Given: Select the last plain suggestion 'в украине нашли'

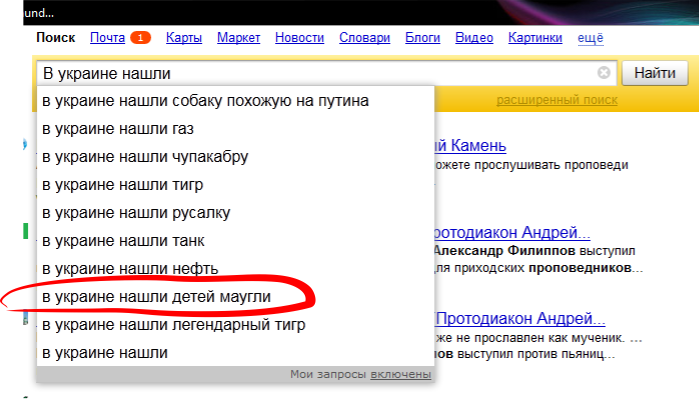Looking at the screenshot, I should pyautogui.click(x=235, y=353).
